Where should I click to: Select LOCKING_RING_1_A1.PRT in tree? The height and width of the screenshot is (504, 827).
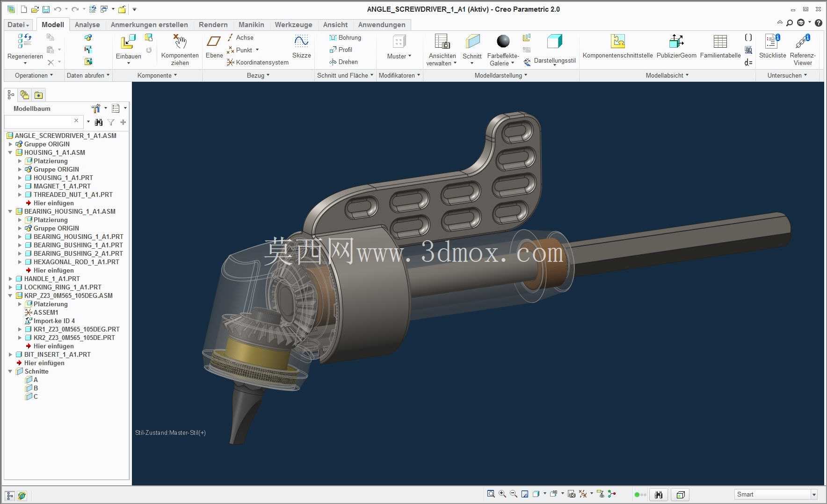point(58,287)
